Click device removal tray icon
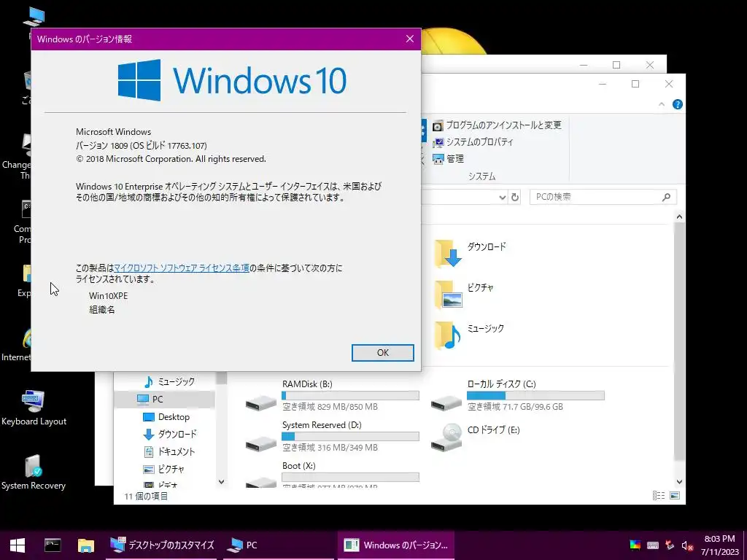Viewport: 747px width, 560px height. (x=670, y=545)
